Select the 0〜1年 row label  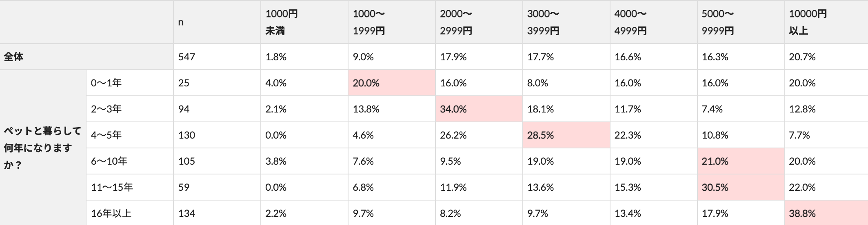107,83
